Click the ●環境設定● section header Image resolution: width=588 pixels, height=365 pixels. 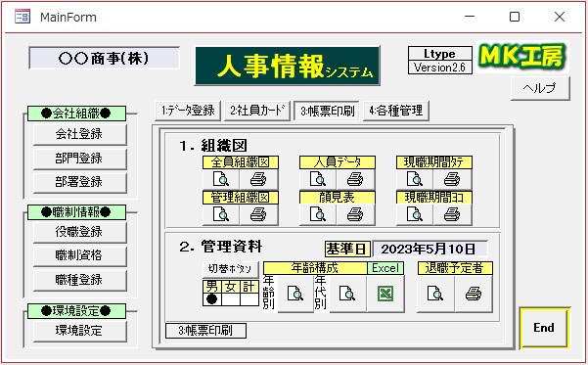tap(76, 311)
